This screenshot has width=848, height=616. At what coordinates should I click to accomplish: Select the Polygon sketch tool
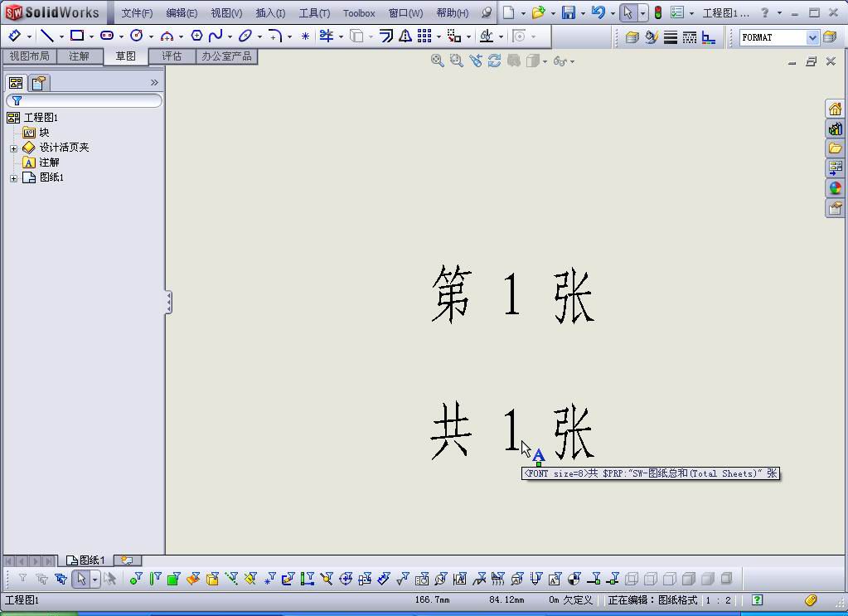pyautogui.click(x=196, y=36)
